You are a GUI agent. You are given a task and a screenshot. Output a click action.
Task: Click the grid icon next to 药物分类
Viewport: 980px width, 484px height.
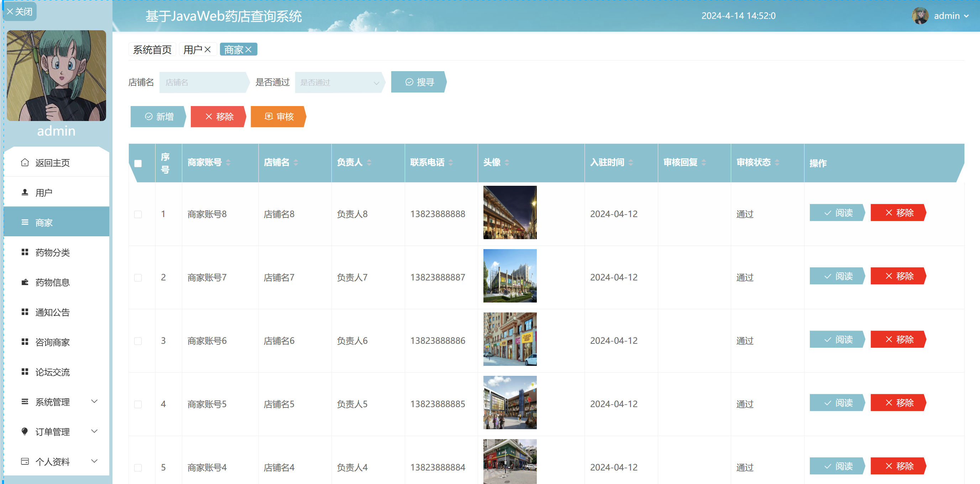(x=25, y=252)
